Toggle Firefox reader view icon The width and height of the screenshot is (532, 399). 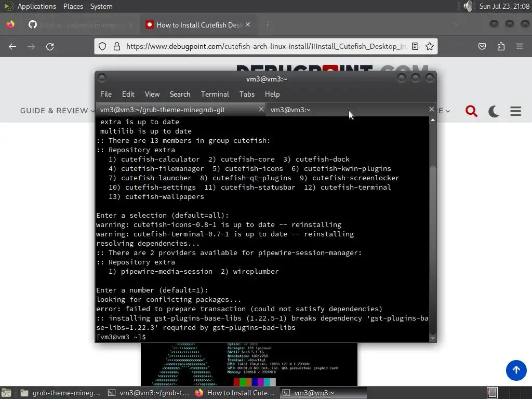click(415, 46)
